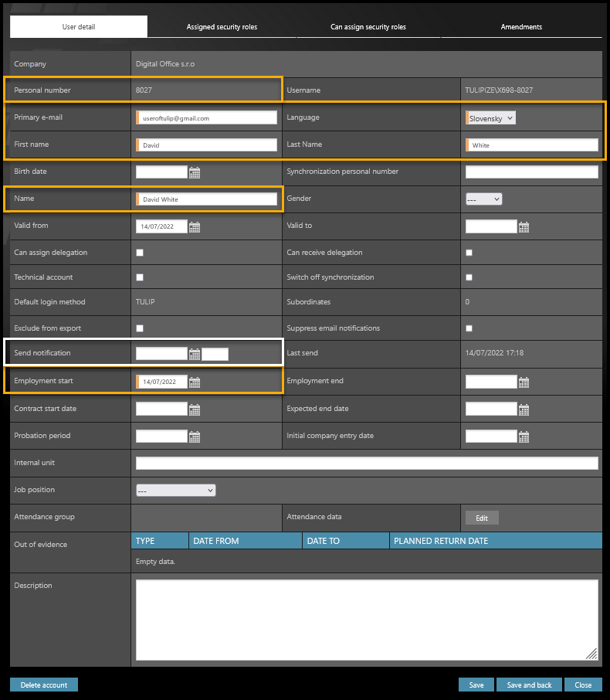Click into the Internal unit text field
610x700 pixels.
(x=367, y=464)
